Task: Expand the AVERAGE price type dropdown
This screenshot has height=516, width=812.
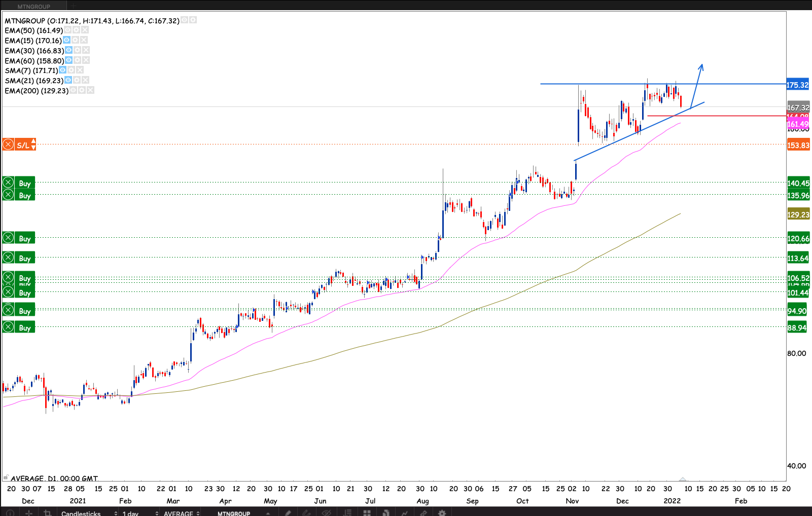Action: [182, 513]
